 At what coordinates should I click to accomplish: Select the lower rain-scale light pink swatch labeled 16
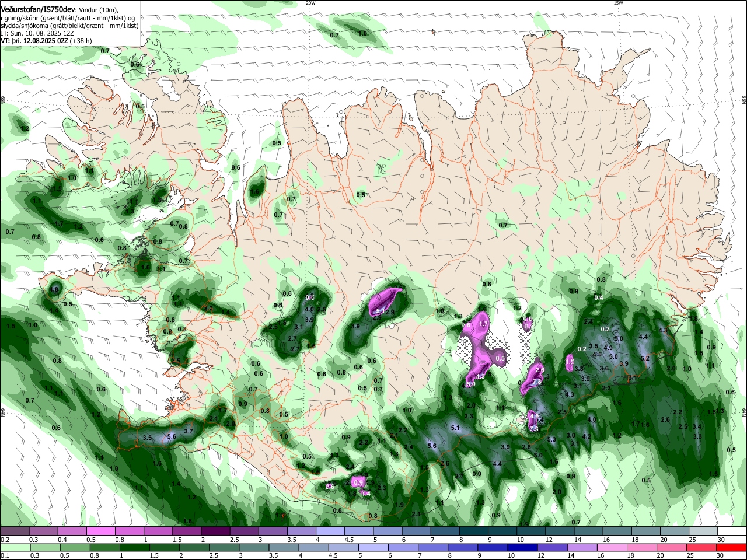[612, 548]
